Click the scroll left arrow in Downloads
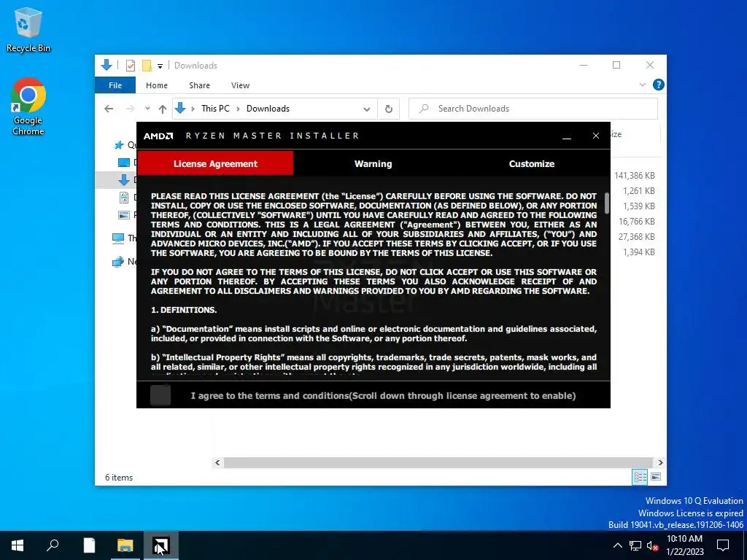 [x=217, y=462]
